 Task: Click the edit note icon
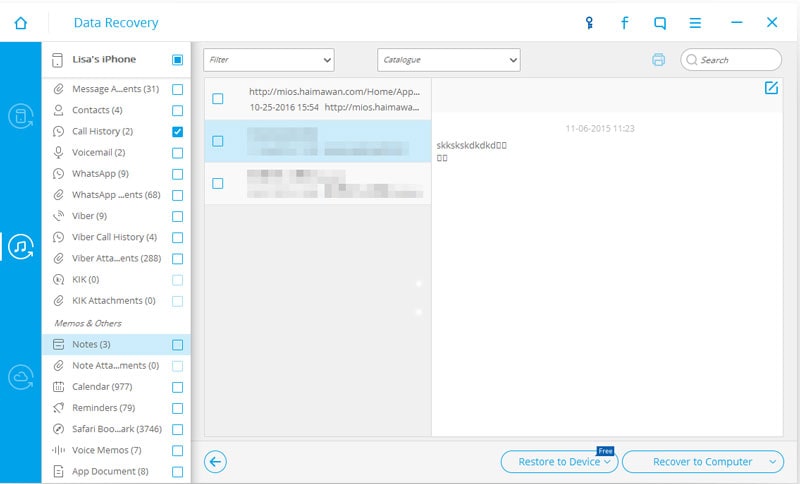[x=771, y=88]
